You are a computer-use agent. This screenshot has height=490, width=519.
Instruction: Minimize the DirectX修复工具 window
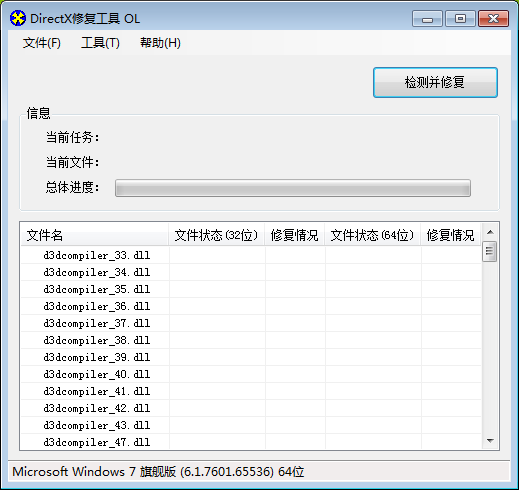(427, 19)
